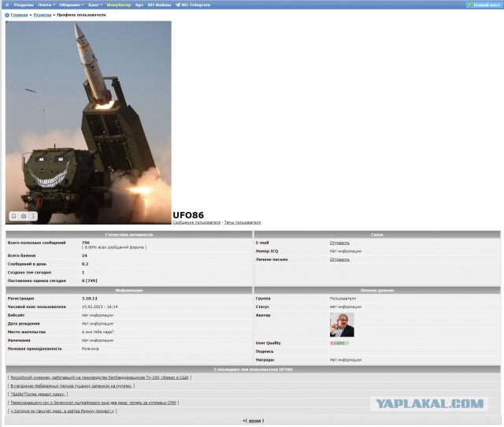The height and width of the screenshot is (427, 504).
Task: Click the camera image-search icon on the photo
Action: 24,216
